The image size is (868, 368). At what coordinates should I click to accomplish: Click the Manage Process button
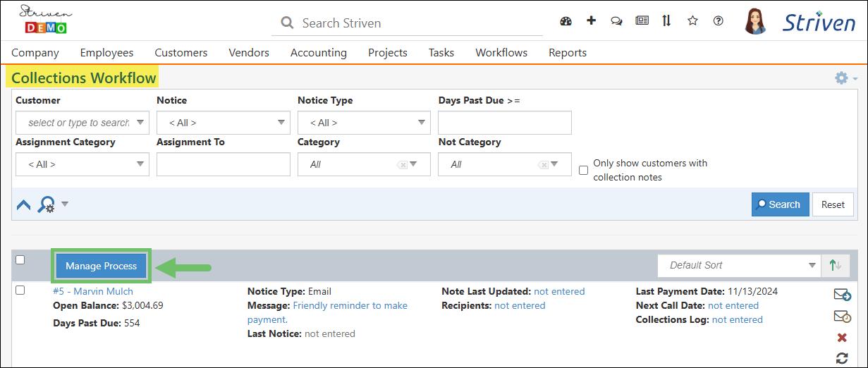pos(102,266)
